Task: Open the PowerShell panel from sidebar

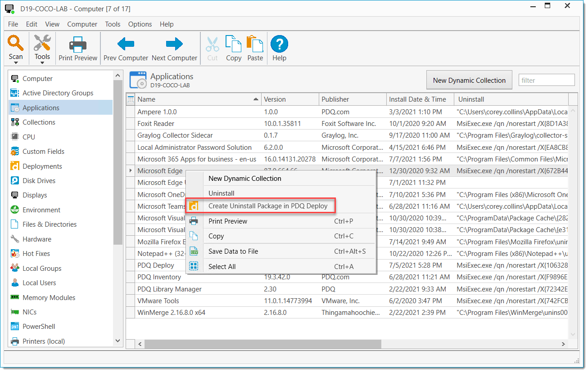Action: 40,326
